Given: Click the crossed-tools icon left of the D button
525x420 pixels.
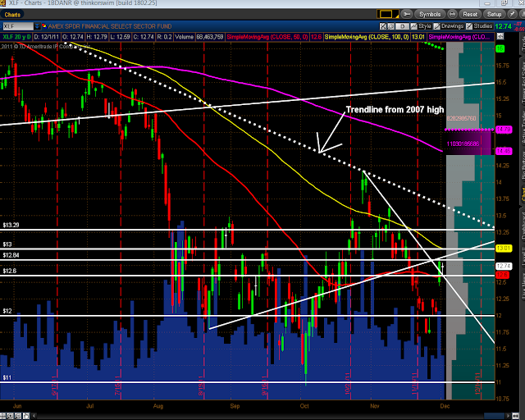Looking at the screenshot, I should coord(383,26).
